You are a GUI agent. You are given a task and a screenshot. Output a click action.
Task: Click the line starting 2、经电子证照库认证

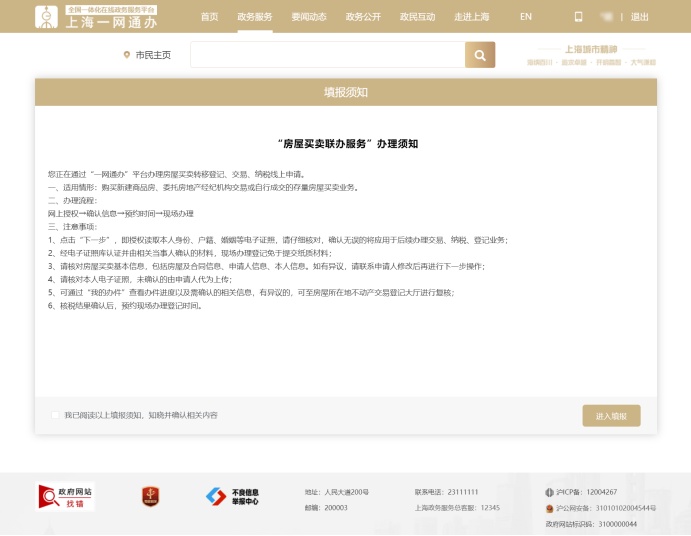click(x=190, y=253)
